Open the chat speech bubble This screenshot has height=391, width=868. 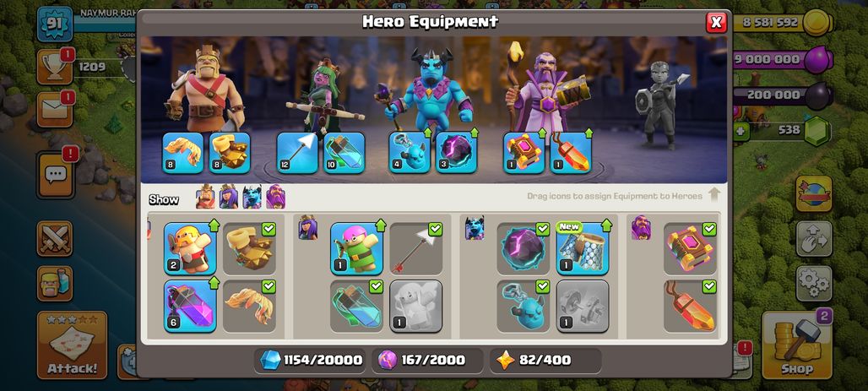click(x=56, y=175)
